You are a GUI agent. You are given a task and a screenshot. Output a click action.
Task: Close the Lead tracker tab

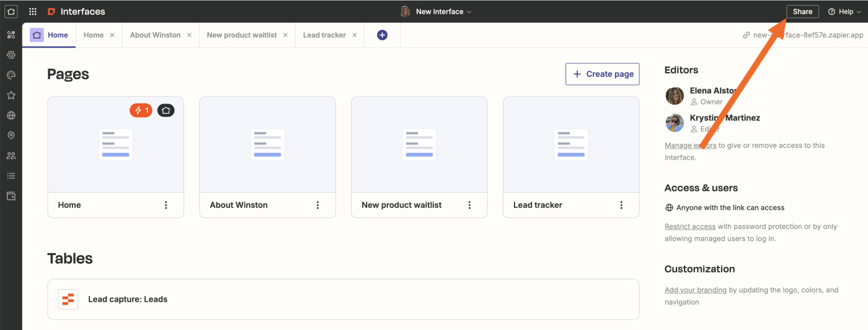click(355, 35)
